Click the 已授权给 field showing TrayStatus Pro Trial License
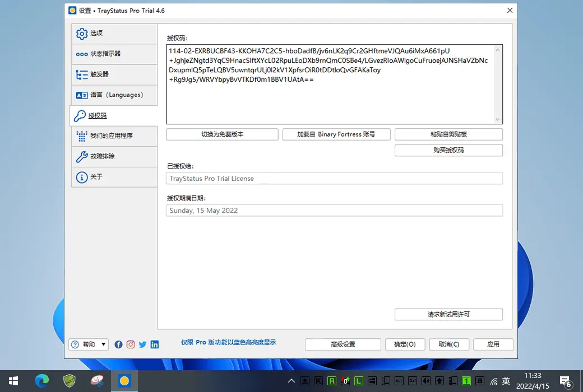 [334, 179]
